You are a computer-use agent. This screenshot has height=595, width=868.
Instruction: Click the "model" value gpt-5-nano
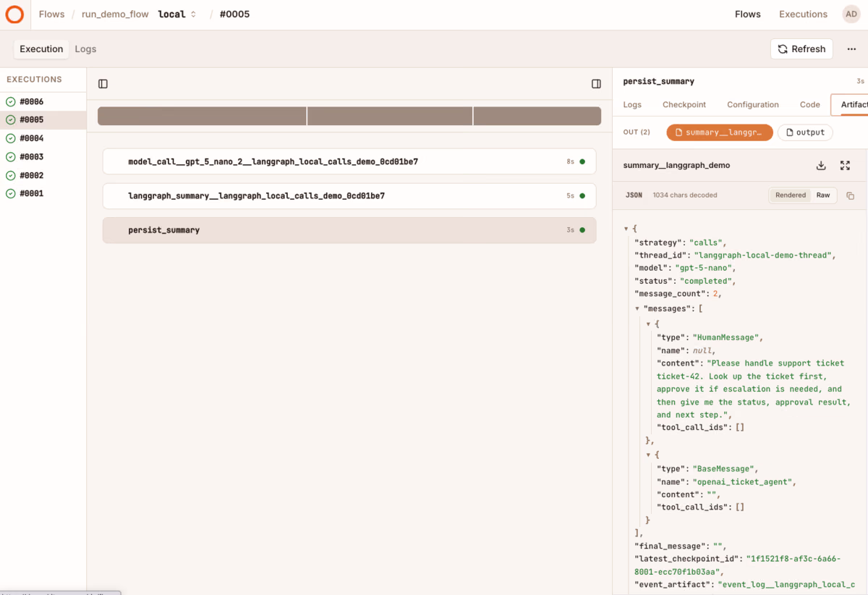click(703, 268)
